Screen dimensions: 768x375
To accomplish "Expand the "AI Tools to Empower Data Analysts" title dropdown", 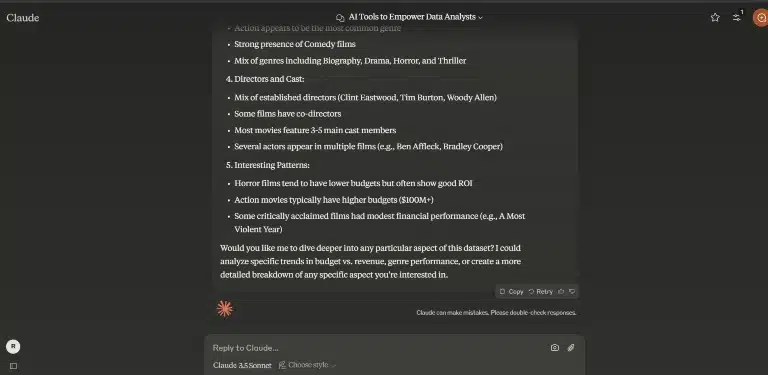I will pos(415,17).
